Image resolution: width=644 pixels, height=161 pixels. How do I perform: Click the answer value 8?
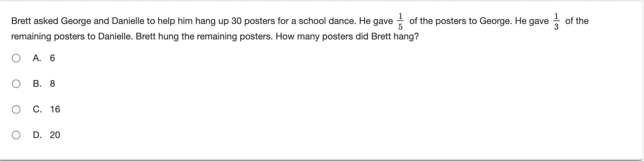pyautogui.click(x=52, y=84)
